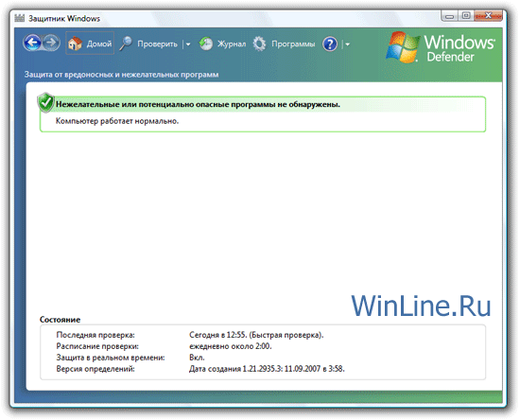520x420 pixels.
Task: Click 'Защита от вредоносных и нежелательных программ' subtitle
Action: pos(121,75)
